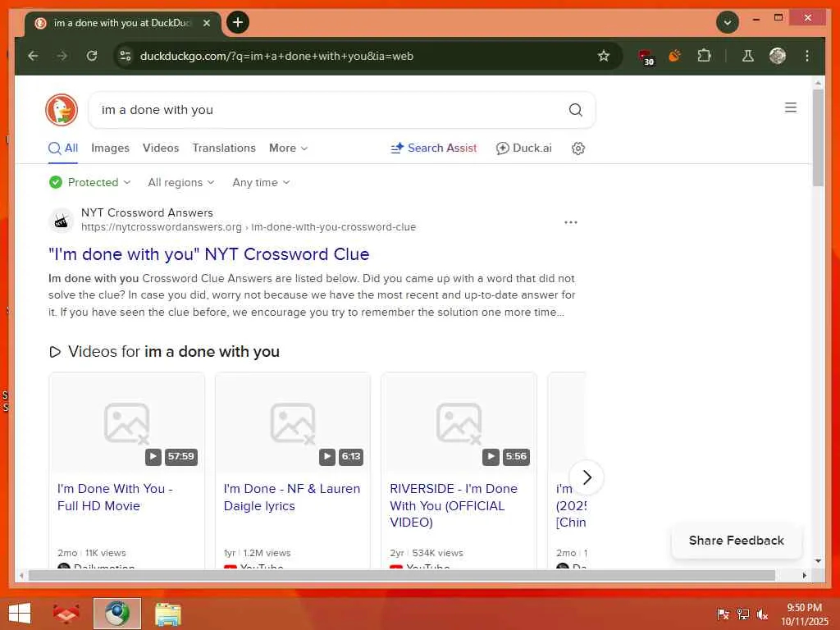Click the taskbar browser icon

(x=116, y=614)
